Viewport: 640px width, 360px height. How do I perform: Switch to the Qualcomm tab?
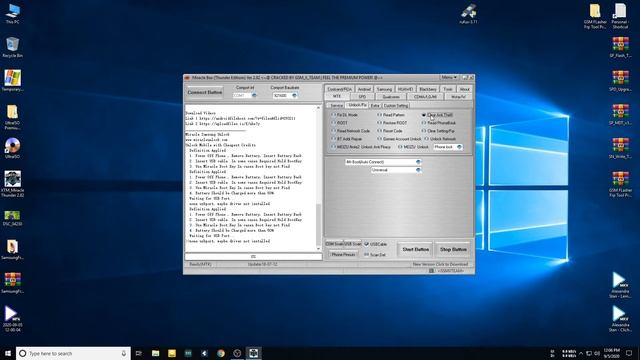pos(391,97)
